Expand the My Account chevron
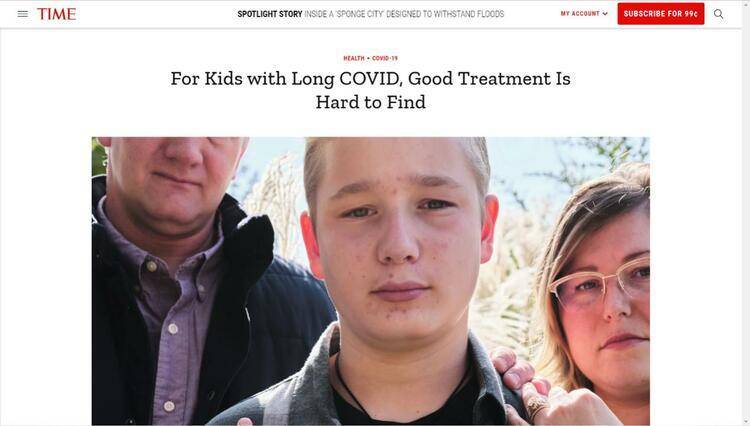 pyautogui.click(x=605, y=14)
